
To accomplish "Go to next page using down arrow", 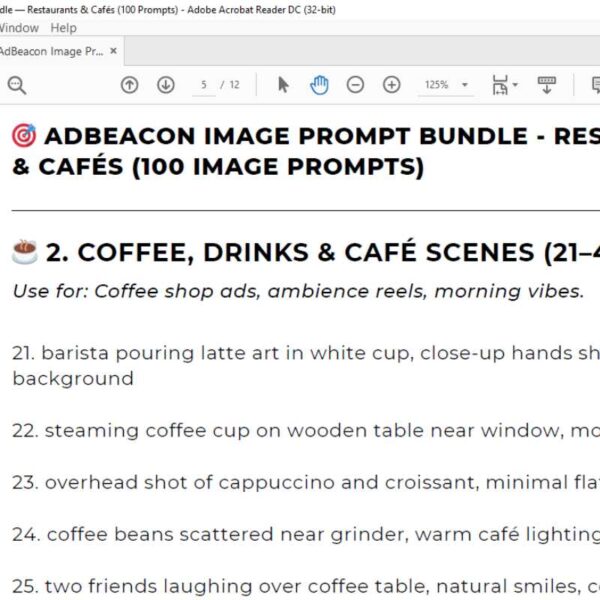I will pyautogui.click(x=166, y=86).
